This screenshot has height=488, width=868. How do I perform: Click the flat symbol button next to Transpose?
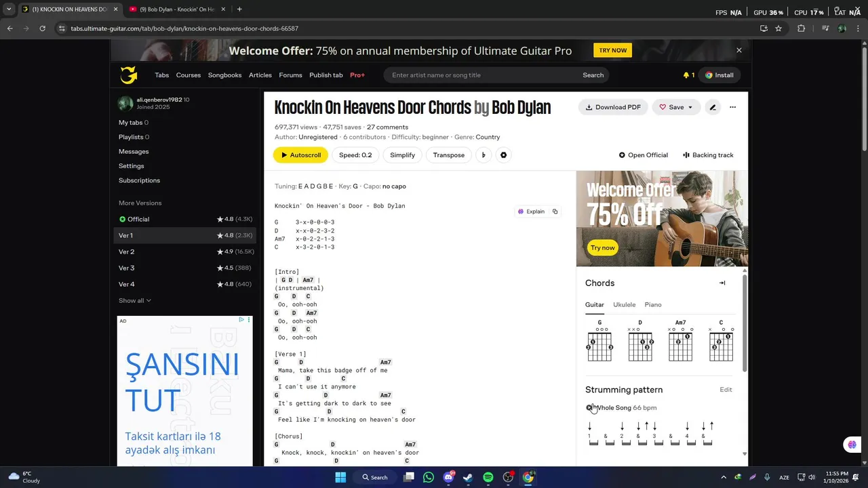coord(484,155)
